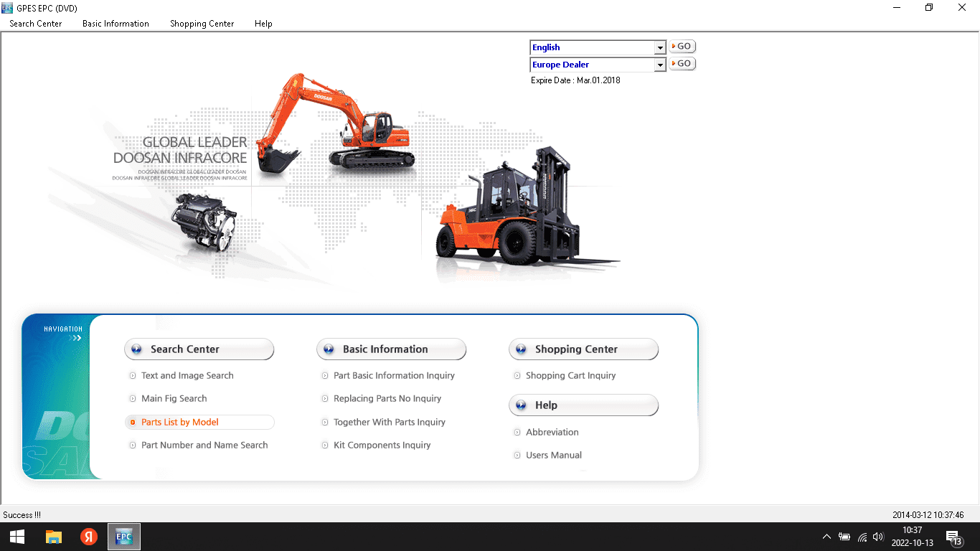Screen dimensions: 980x551
Task: Click the Wi-Fi network tray icon
Action: pyautogui.click(x=862, y=537)
